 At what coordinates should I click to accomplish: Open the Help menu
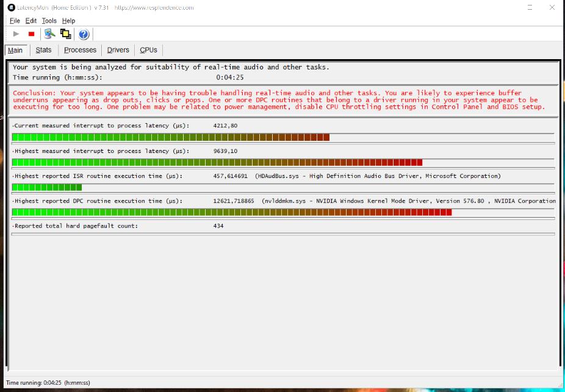tap(68, 21)
